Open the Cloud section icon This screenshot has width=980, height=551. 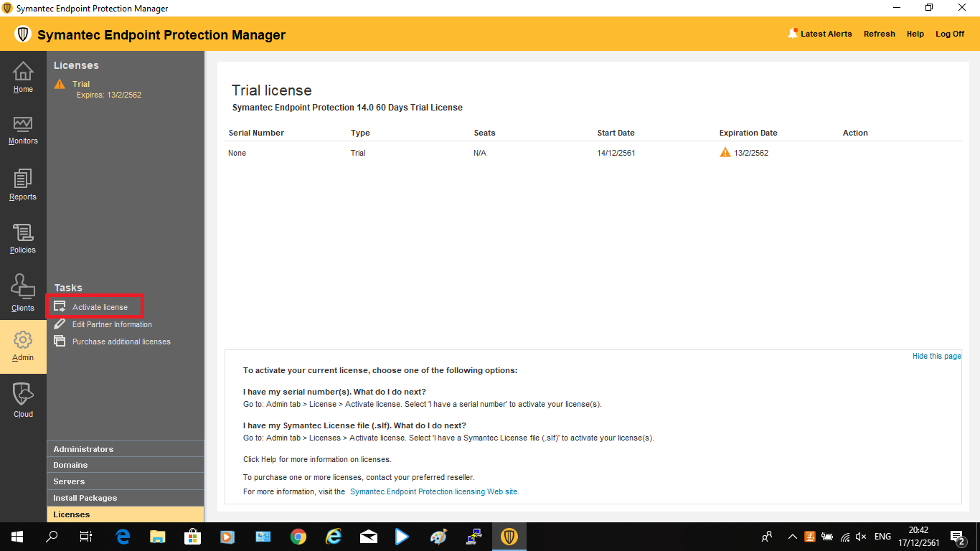23,395
